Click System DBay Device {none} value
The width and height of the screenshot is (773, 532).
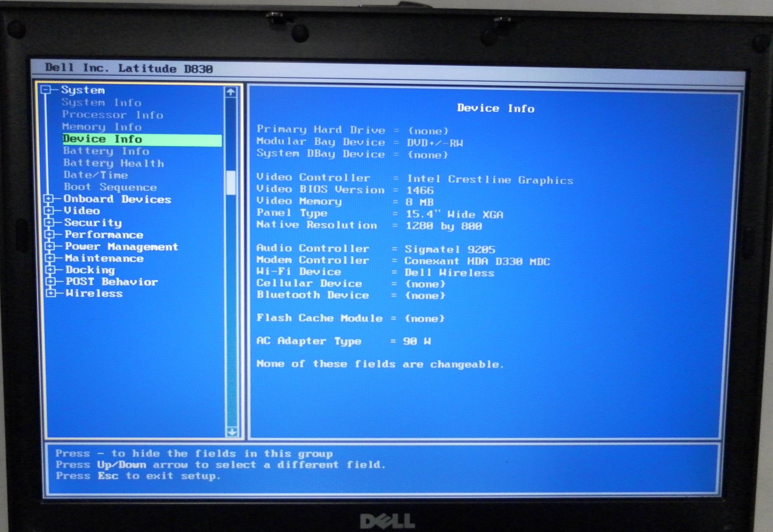tap(428, 155)
